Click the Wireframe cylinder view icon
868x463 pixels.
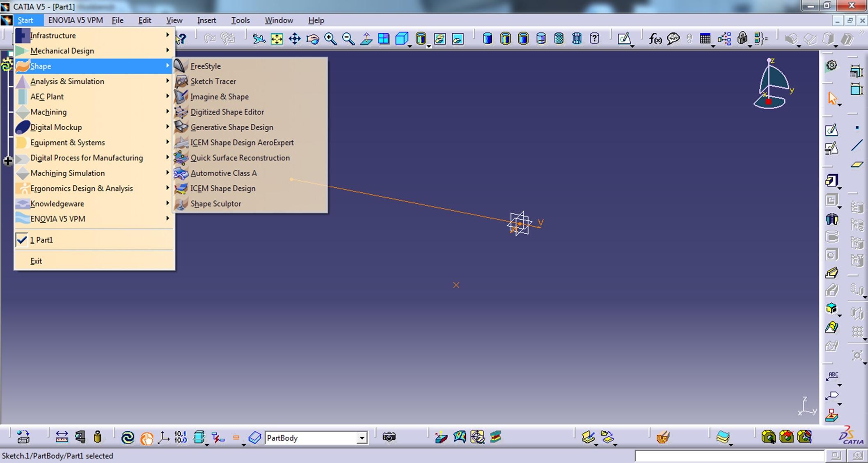pos(577,39)
